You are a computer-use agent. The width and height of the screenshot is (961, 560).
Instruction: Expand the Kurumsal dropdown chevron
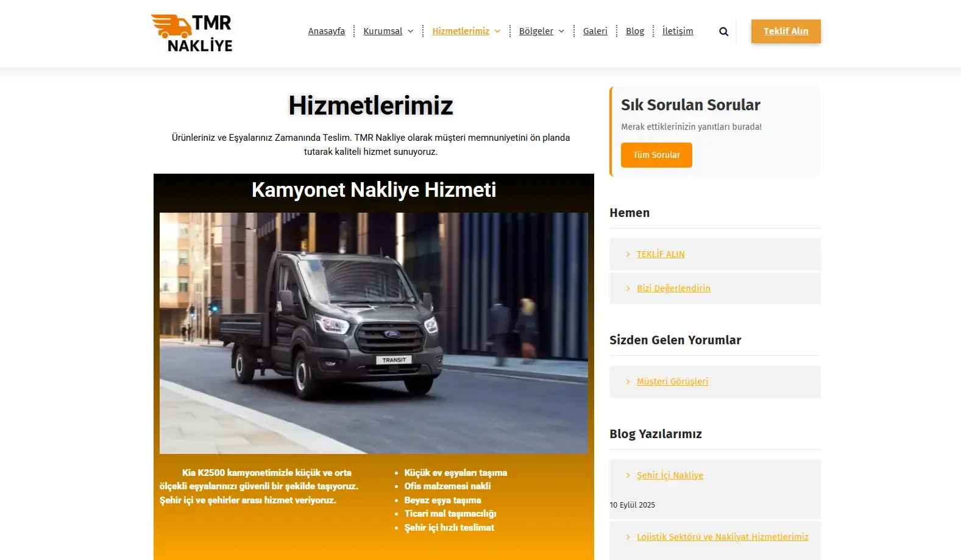pyautogui.click(x=410, y=32)
